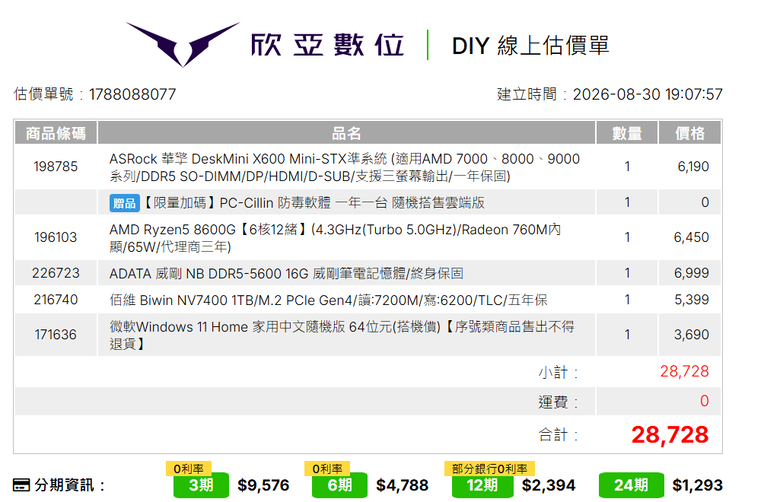
Task: Click barcode 198785
Action: coord(55,167)
